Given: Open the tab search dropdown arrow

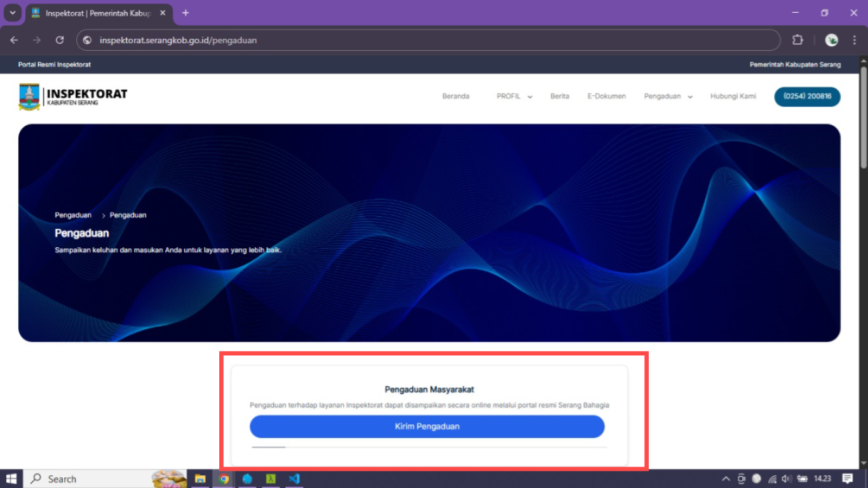Looking at the screenshot, I should click(x=12, y=13).
